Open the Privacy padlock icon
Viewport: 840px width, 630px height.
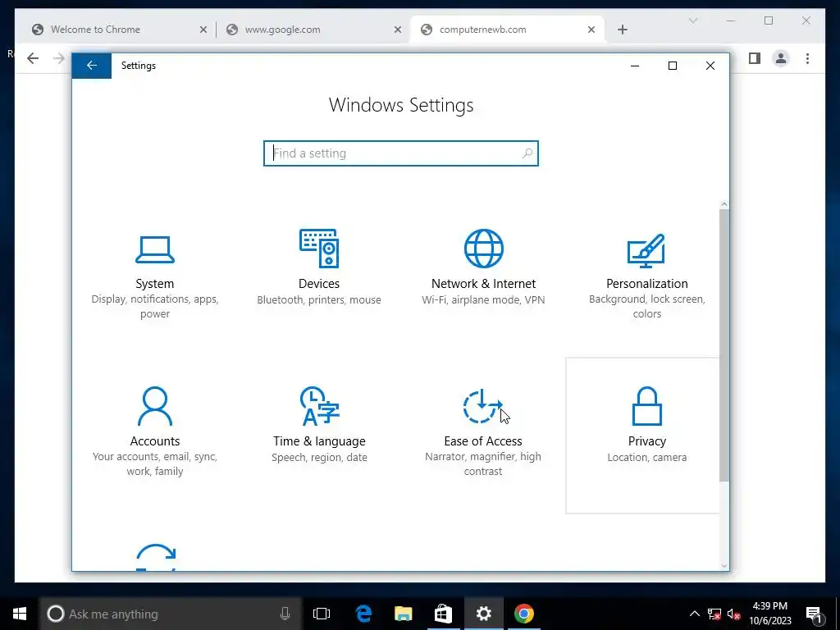tap(646, 406)
